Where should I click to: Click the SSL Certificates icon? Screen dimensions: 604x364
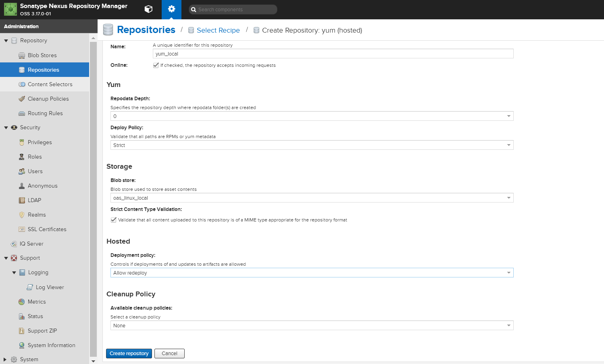click(22, 229)
